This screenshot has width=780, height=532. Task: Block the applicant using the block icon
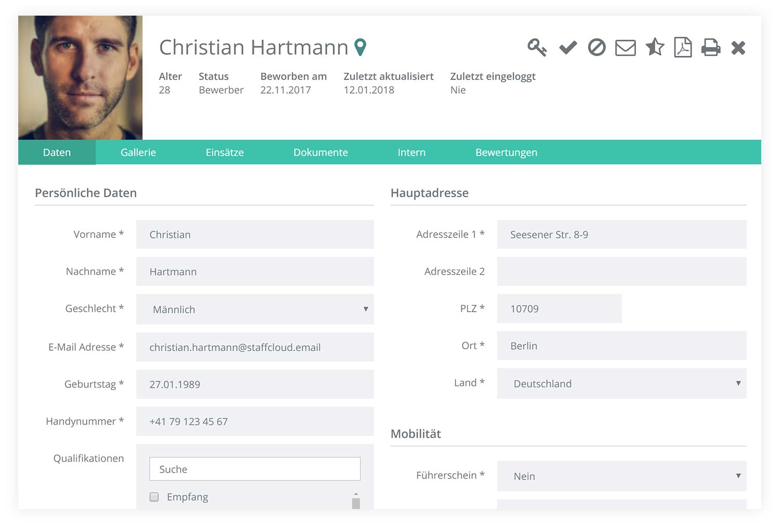596,47
